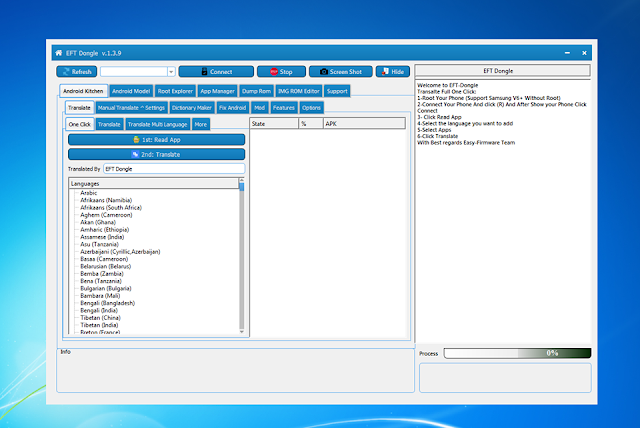Click the 1st: Read App button
640x428 pixels.
click(x=157, y=140)
